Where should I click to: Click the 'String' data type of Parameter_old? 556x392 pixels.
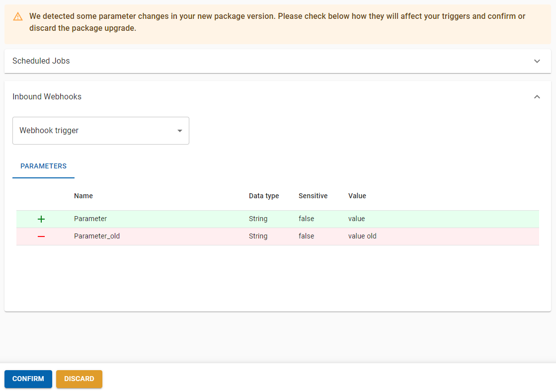pos(258,236)
